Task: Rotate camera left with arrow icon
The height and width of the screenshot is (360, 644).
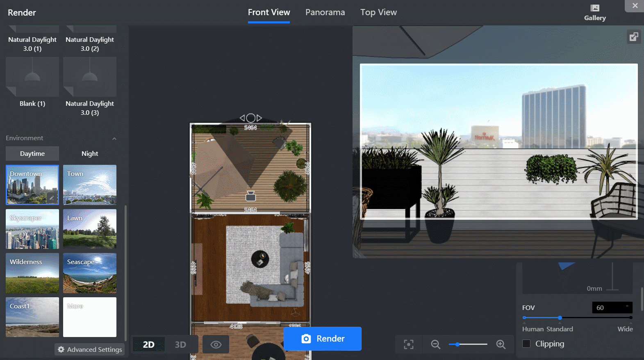Action: tap(242, 118)
